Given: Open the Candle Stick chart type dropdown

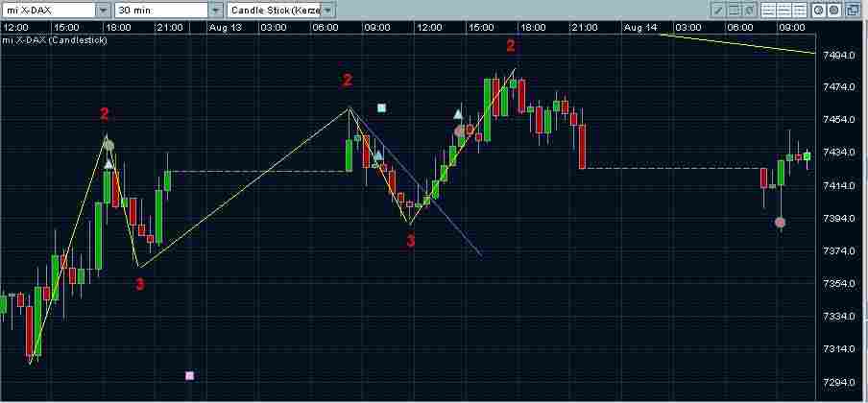Looking at the screenshot, I should (x=328, y=11).
